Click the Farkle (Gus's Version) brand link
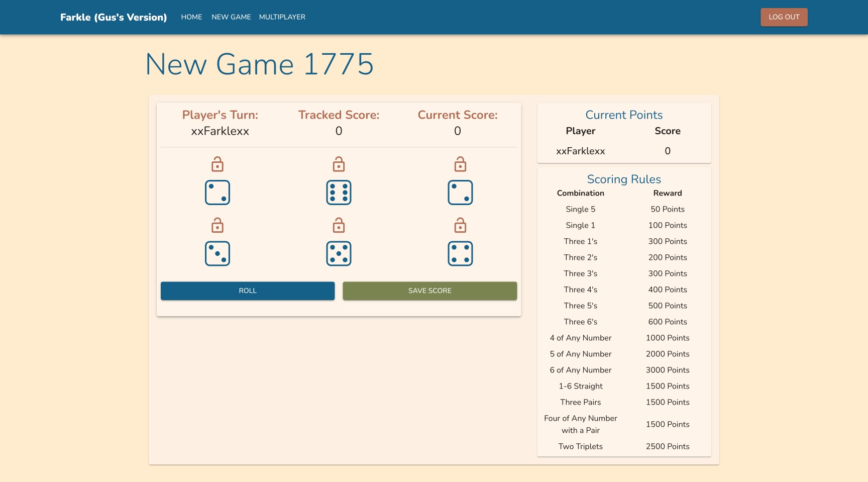 [x=114, y=17]
